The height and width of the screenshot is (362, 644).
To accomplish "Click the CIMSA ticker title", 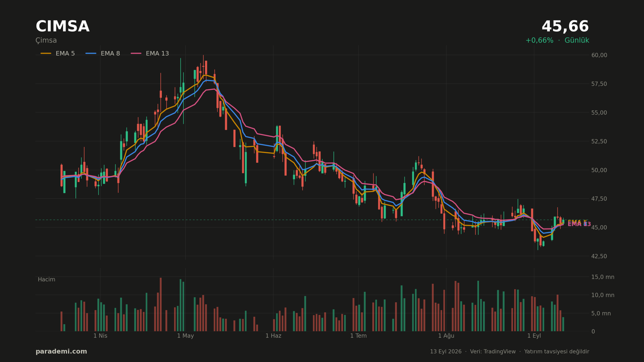I will 62,27.
